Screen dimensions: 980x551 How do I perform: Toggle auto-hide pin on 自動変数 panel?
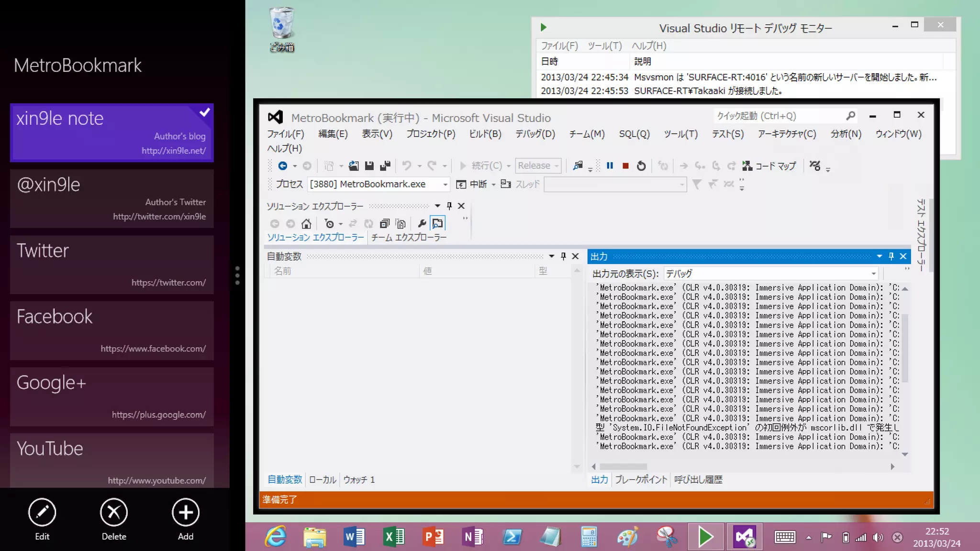point(563,256)
